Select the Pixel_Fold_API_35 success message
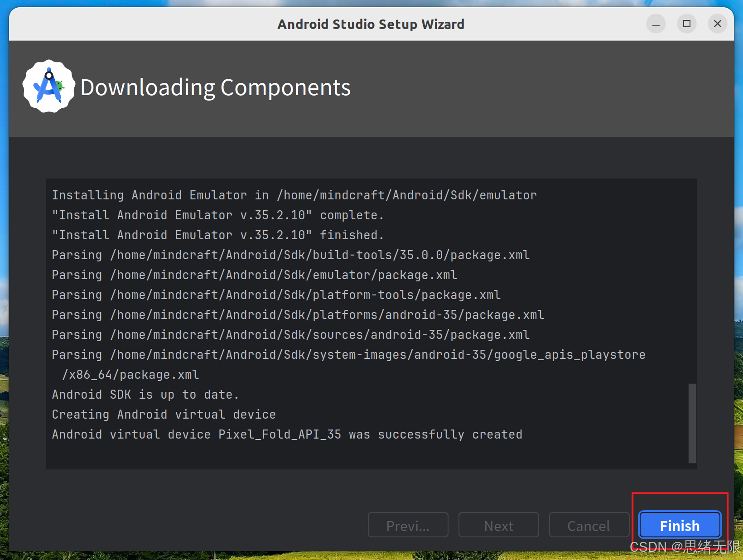743x560 pixels. tap(287, 434)
